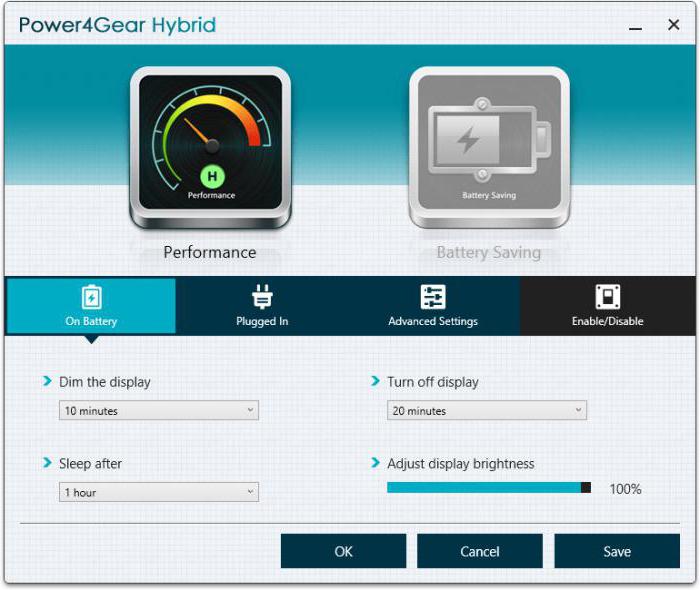This screenshot has height=590, width=700.
Task: Click the display brightness slider bar
Action: point(489,488)
